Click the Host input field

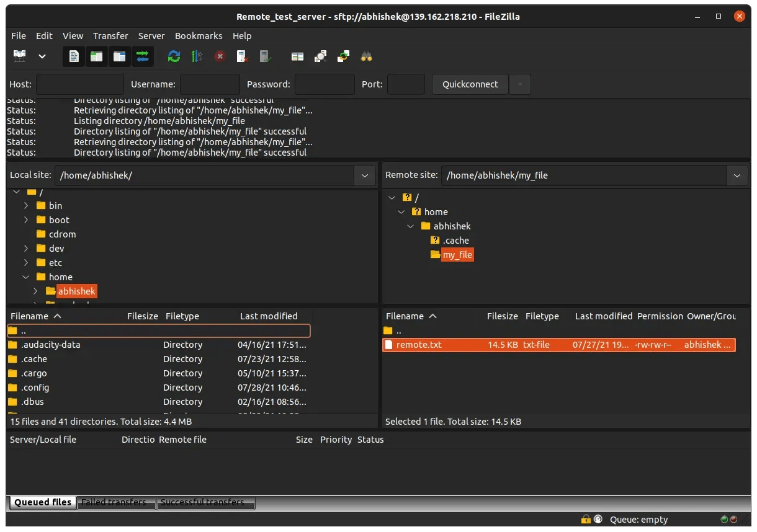[79, 84]
